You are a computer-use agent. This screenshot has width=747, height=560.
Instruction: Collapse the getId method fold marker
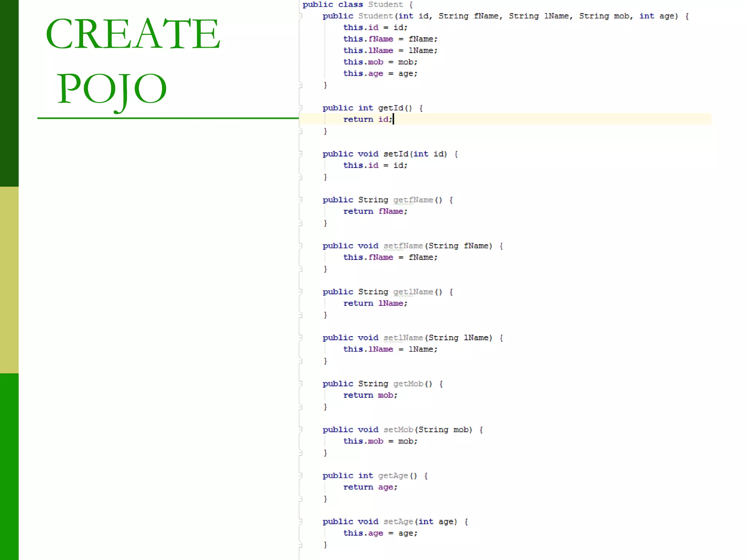click(x=300, y=108)
